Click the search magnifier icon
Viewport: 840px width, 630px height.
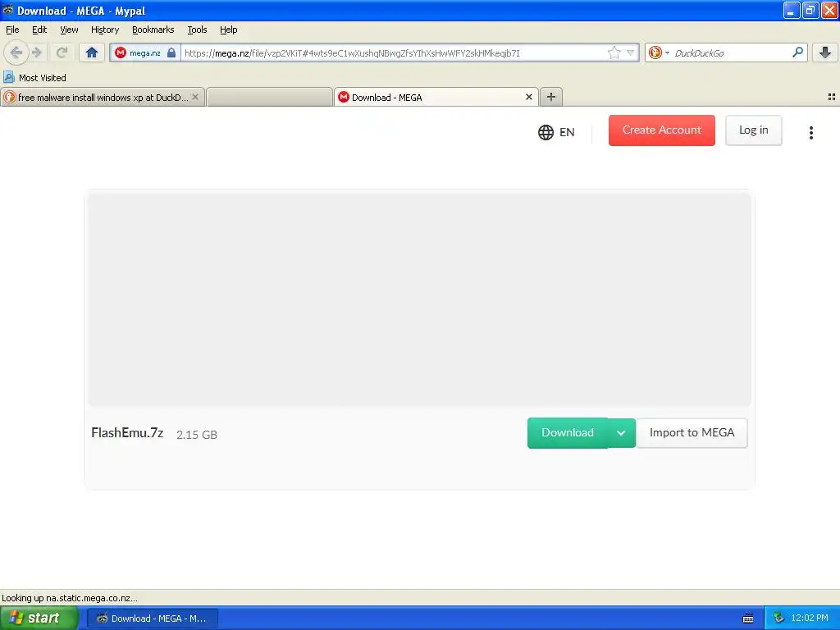[797, 52]
